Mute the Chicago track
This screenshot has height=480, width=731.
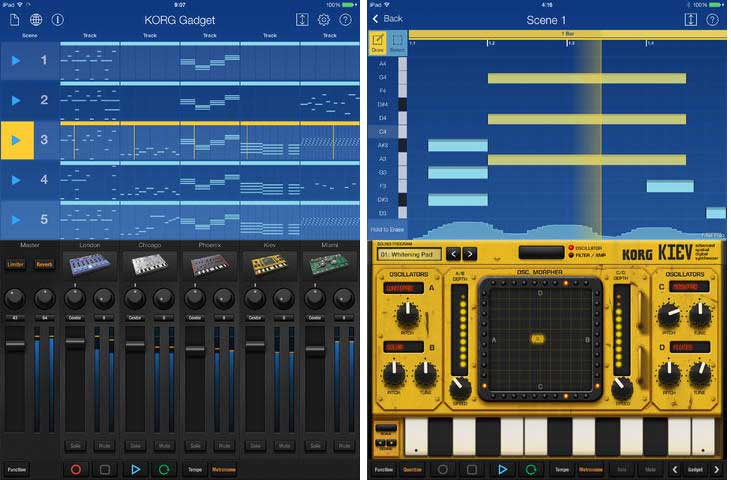coord(164,446)
